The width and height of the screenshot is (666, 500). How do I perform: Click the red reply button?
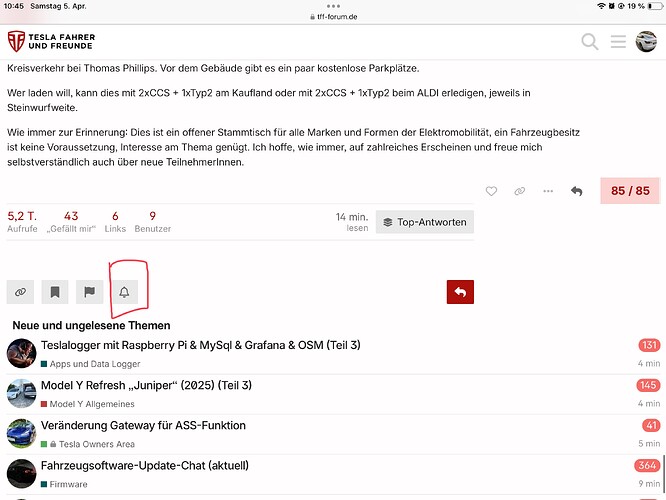point(460,292)
